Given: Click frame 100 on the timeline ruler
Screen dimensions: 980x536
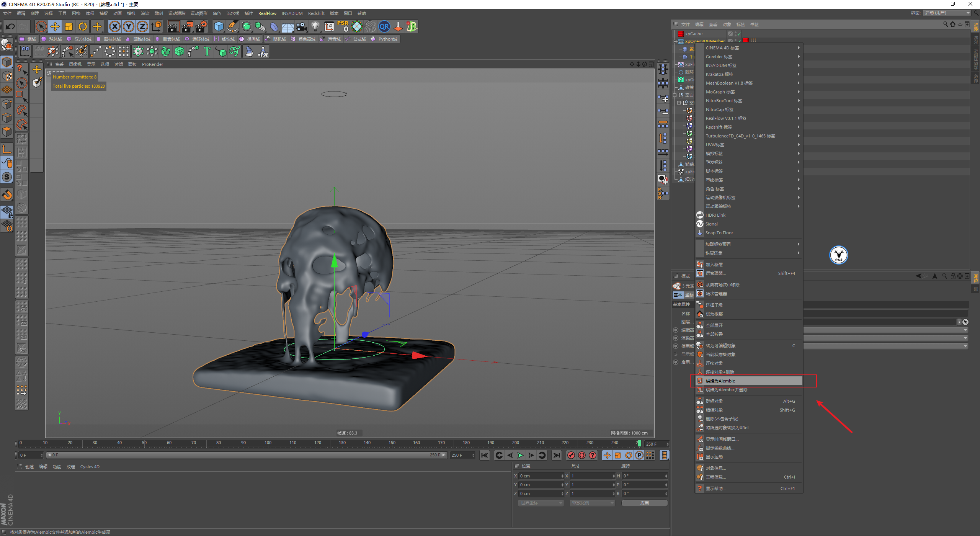Looking at the screenshot, I should 268,443.
